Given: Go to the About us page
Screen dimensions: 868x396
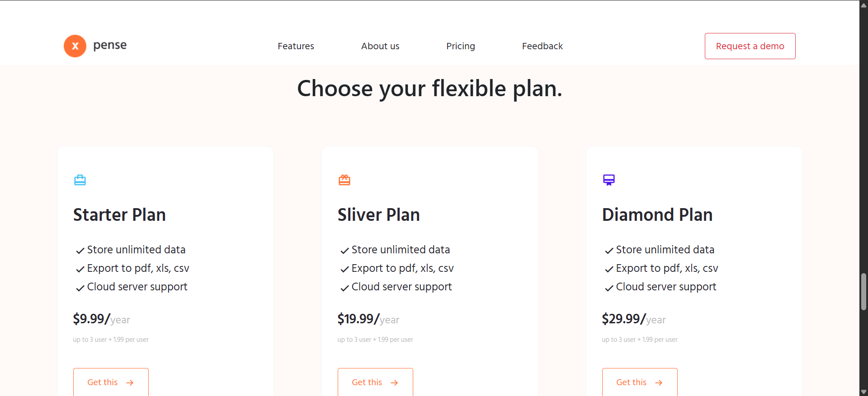Looking at the screenshot, I should 380,46.
